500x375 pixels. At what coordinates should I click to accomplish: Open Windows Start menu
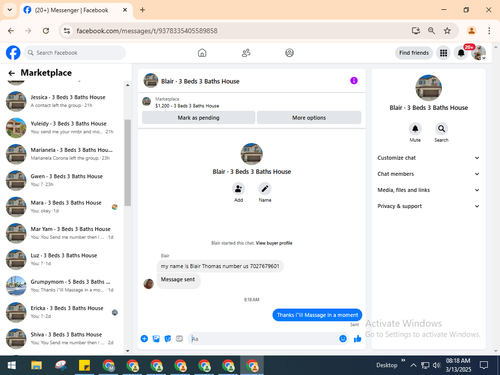coord(12,366)
